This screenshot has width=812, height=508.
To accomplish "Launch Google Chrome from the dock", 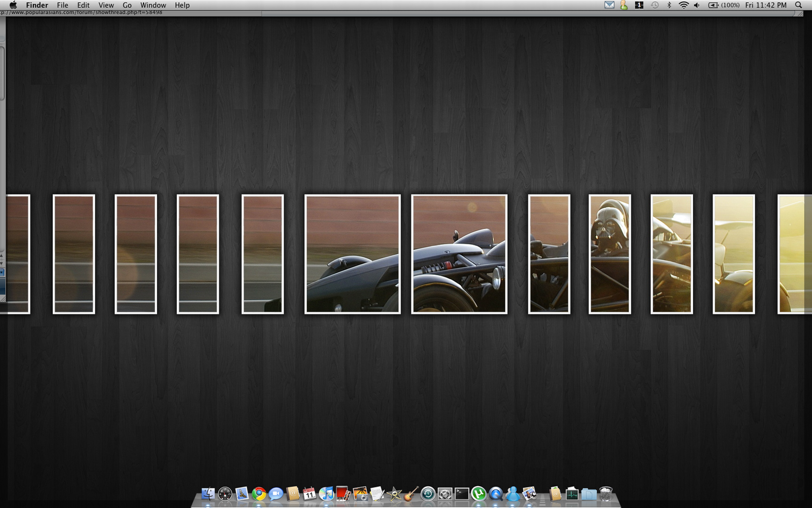I will [259, 493].
